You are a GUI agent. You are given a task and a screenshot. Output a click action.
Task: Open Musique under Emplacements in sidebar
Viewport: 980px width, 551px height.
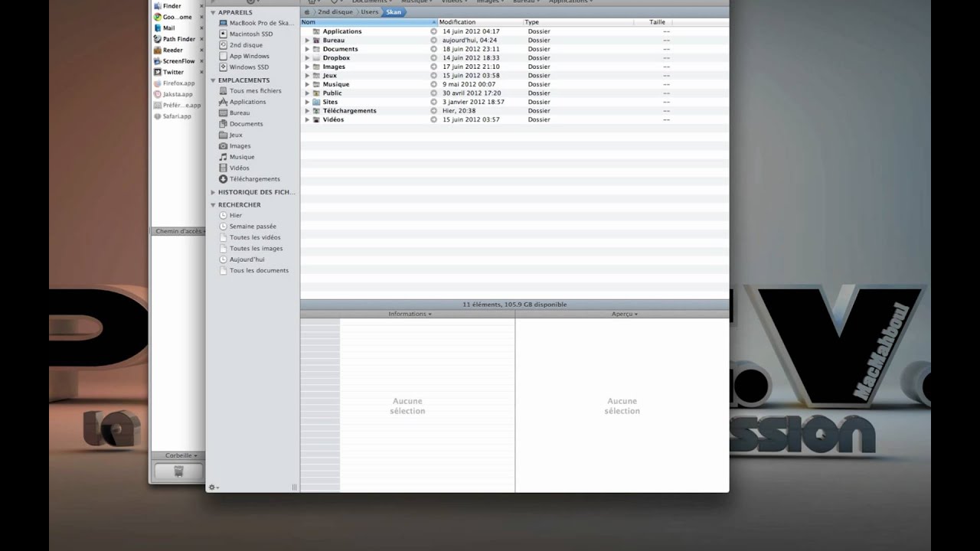point(237,157)
